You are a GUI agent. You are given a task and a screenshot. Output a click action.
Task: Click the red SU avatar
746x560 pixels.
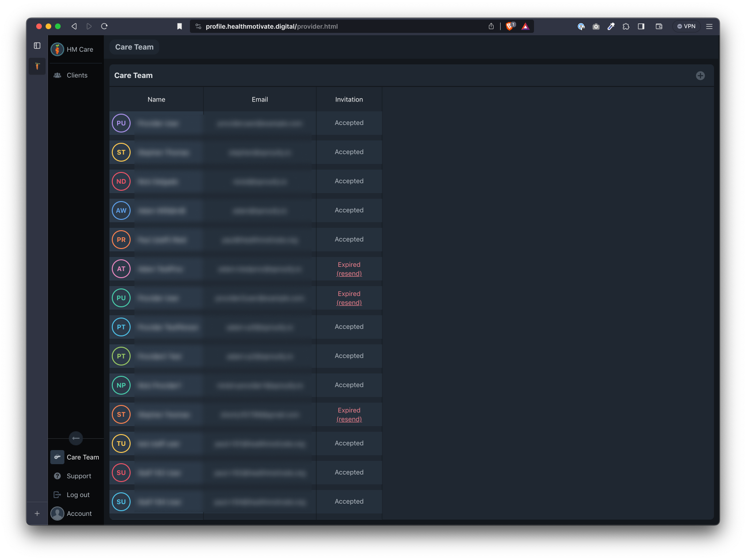point(121,473)
